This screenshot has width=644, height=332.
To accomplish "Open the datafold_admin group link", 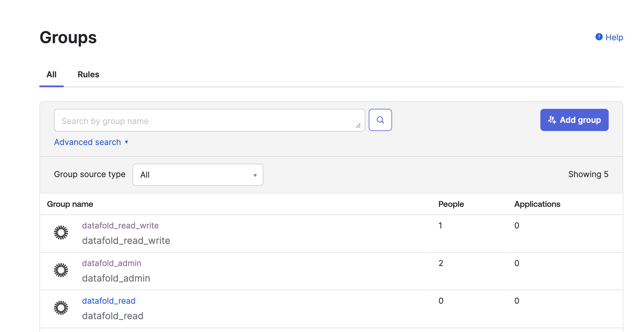I will click(x=112, y=263).
